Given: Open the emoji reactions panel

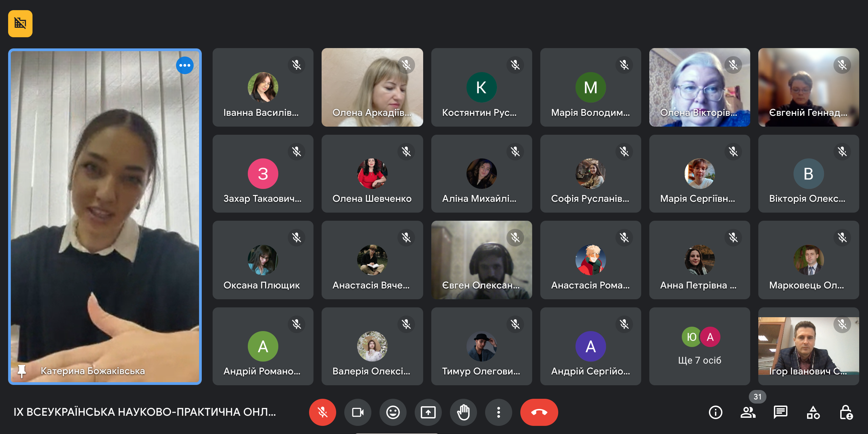Looking at the screenshot, I should tap(393, 412).
